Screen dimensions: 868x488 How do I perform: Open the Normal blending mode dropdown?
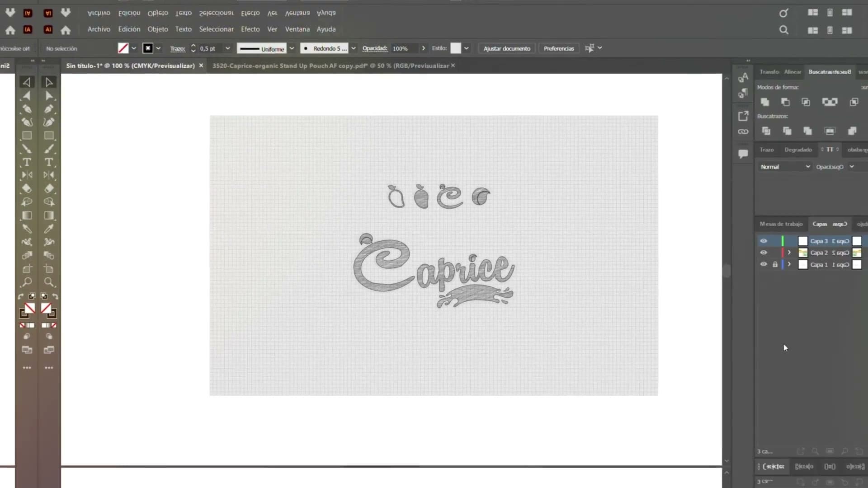tap(785, 167)
